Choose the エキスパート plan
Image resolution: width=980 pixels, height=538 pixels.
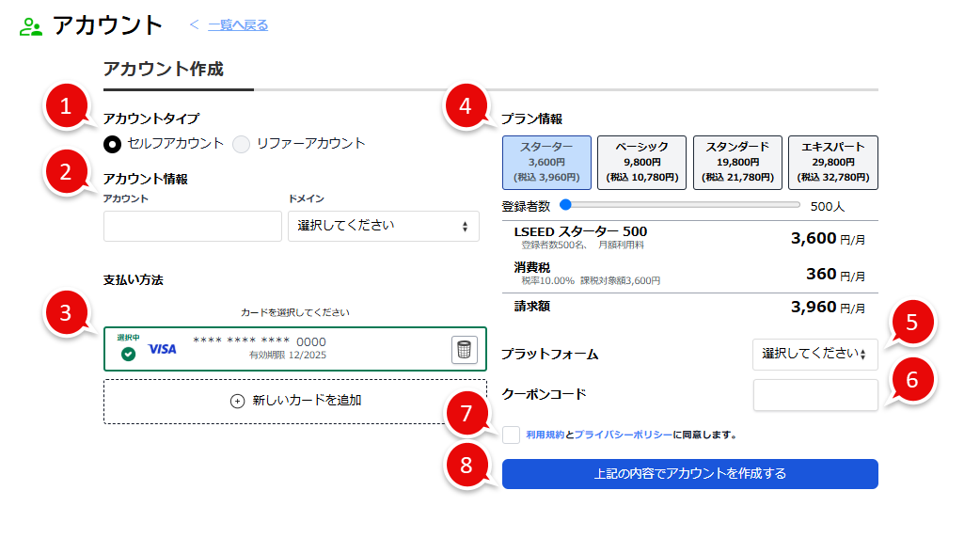[x=832, y=162]
